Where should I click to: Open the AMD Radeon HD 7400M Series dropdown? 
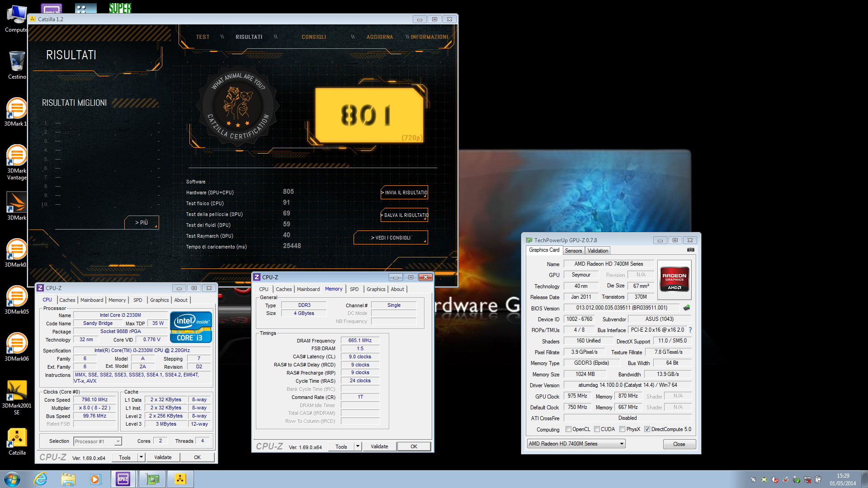[576, 444]
